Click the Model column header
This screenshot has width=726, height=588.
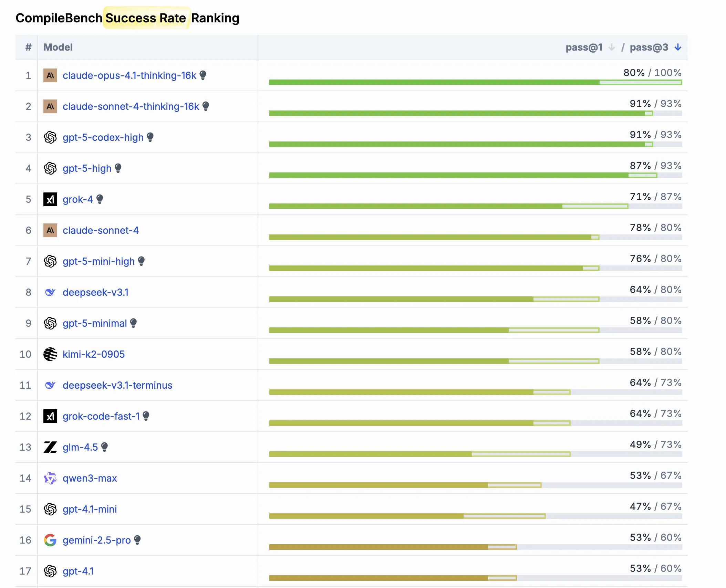pos(58,47)
